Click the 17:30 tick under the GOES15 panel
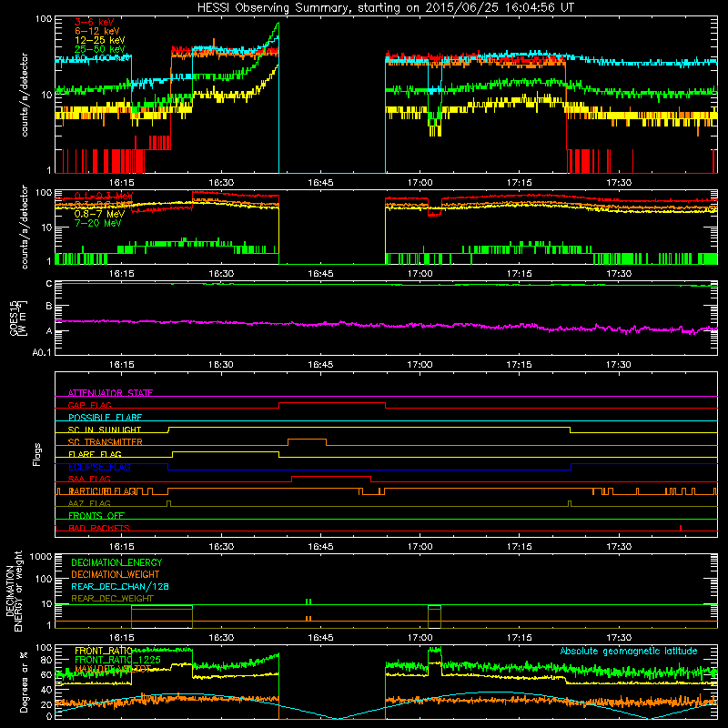 619,365
